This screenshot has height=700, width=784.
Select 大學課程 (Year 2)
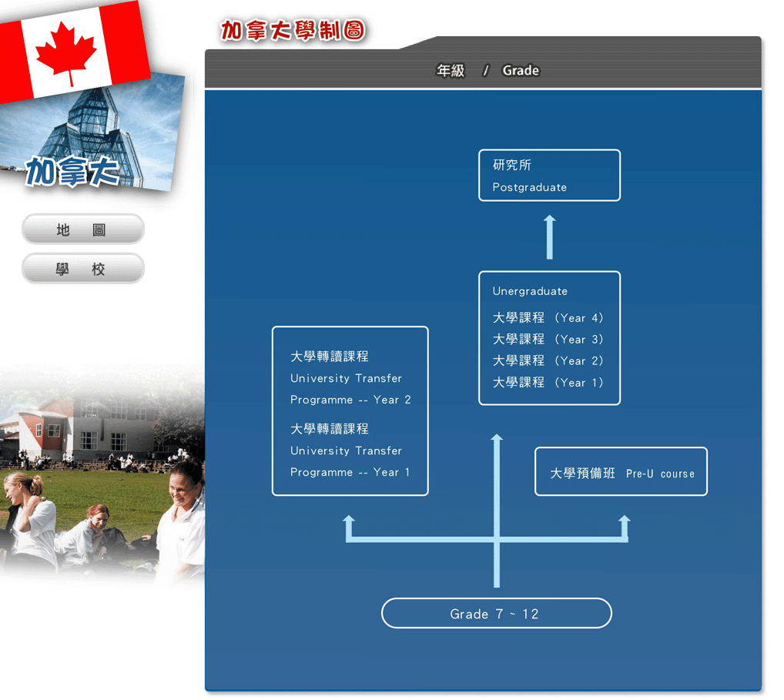coord(548,361)
